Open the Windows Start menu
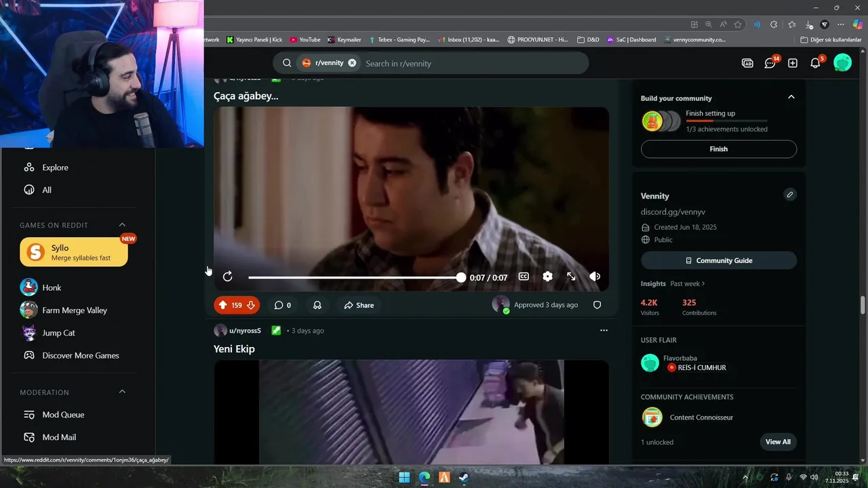This screenshot has height=488, width=868. (x=404, y=477)
